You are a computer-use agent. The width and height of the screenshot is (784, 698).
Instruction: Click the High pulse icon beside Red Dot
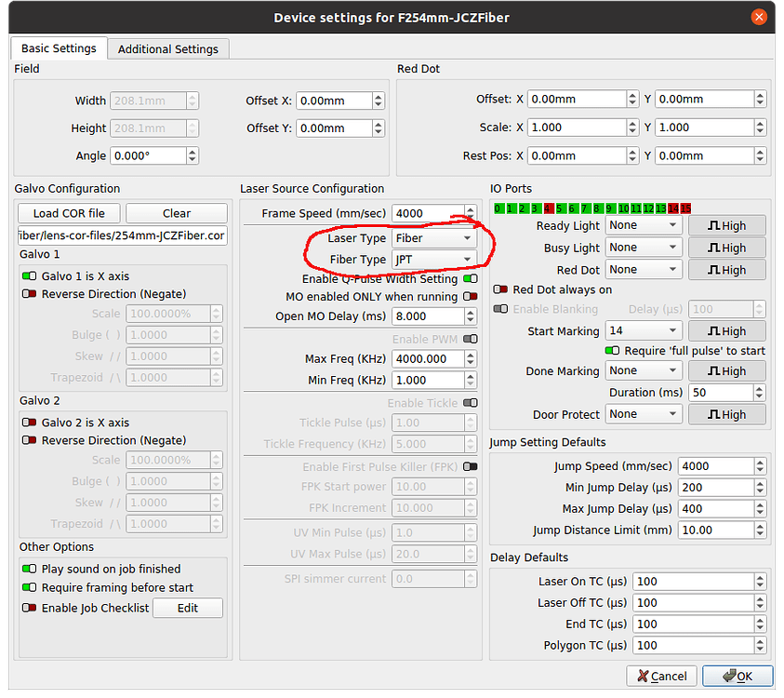725,269
